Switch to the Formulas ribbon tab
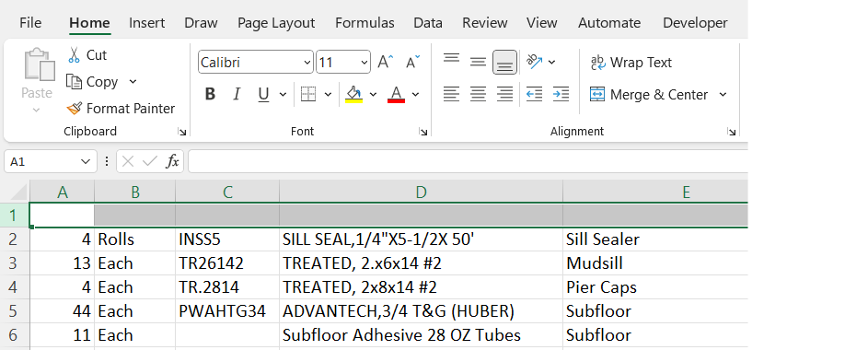868x350 pixels. (x=365, y=23)
